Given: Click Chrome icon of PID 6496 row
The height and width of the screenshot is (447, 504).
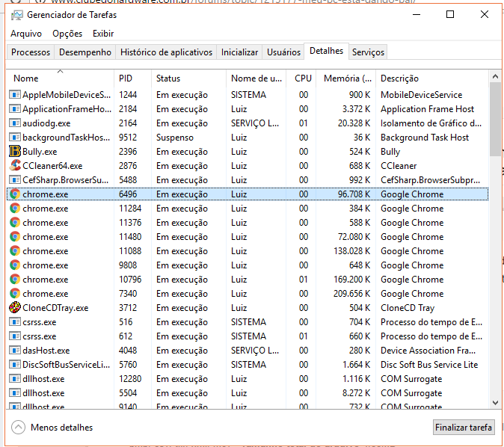Looking at the screenshot, I should click(x=15, y=194).
